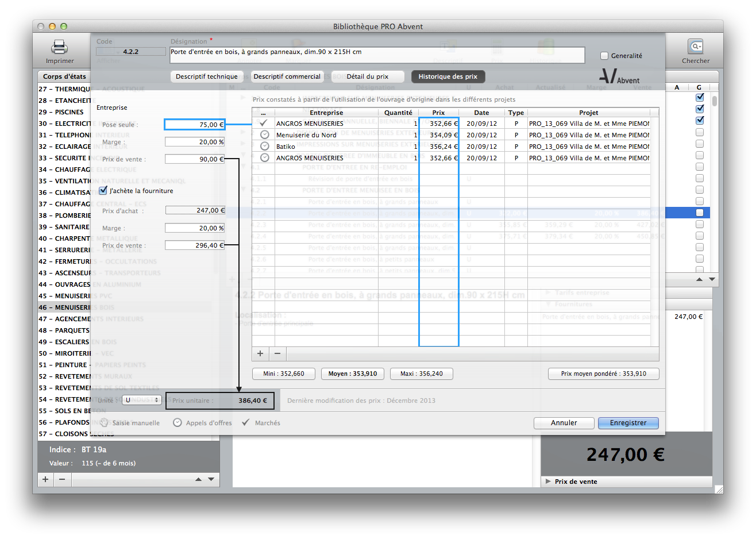Click the Enregistrer button
The image size is (756, 539).
coord(628,423)
